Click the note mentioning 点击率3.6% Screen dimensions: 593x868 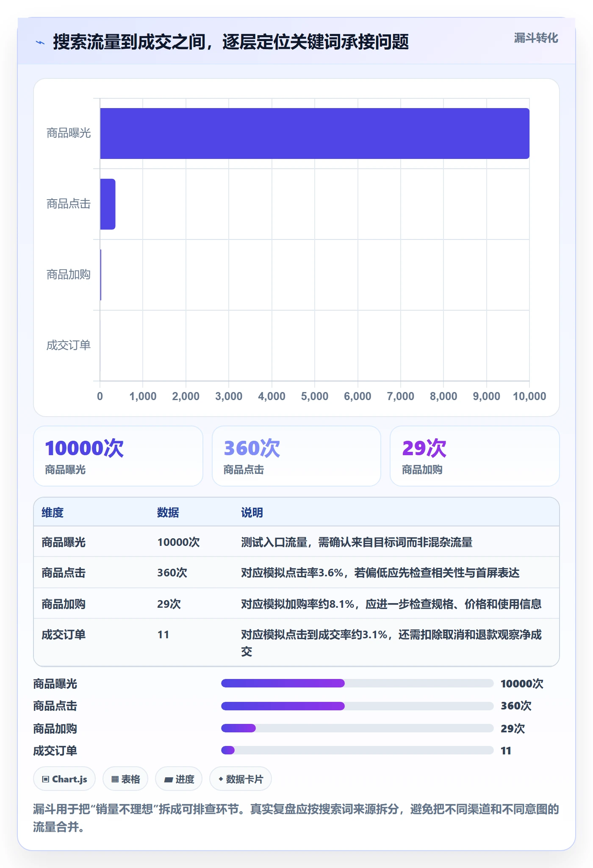click(380, 573)
